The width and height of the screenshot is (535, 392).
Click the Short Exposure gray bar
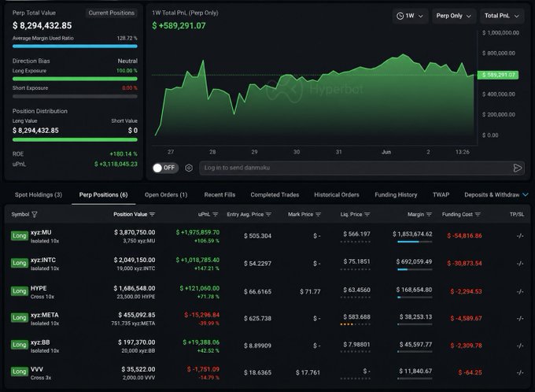click(x=75, y=96)
